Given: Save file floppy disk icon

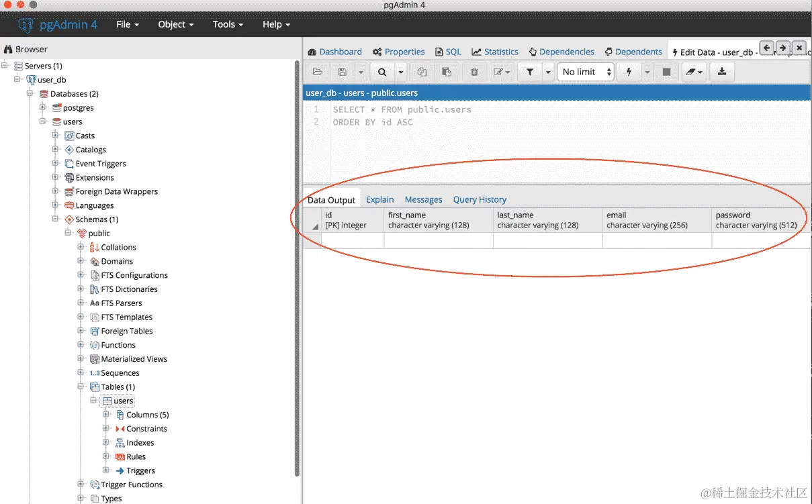Looking at the screenshot, I should (343, 72).
